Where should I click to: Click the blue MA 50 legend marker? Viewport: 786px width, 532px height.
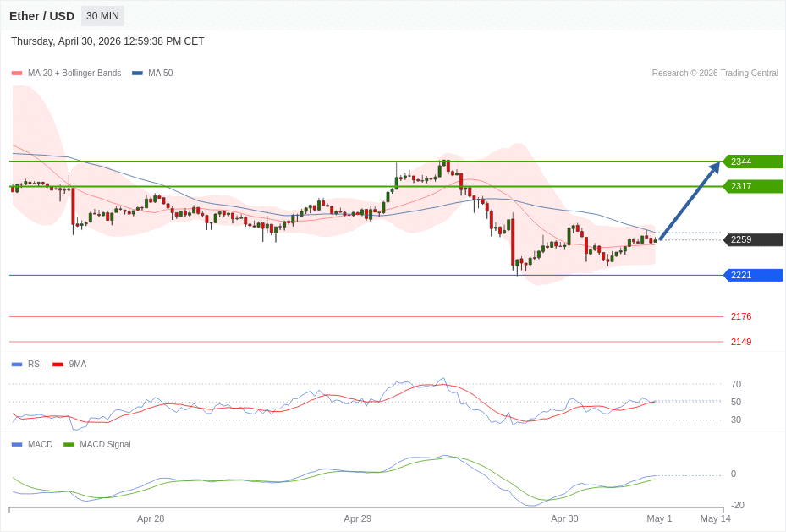click(x=137, y=74)
